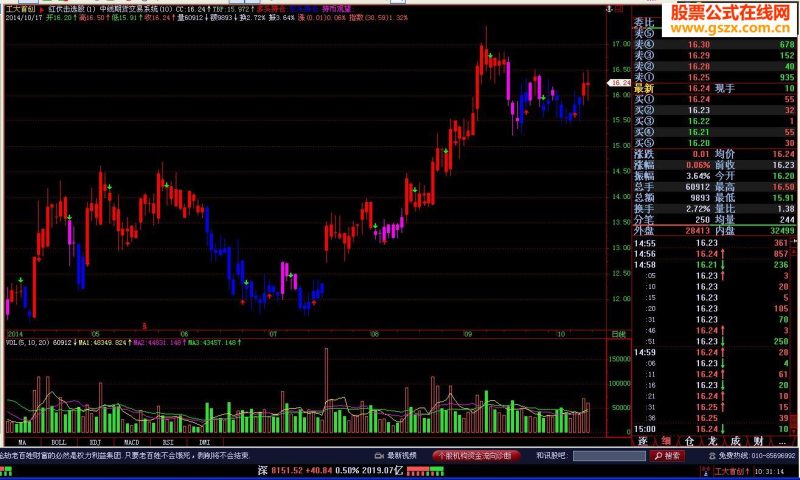
Task: Click the 14:55 trade tick row
Action: tap(712, 243)
